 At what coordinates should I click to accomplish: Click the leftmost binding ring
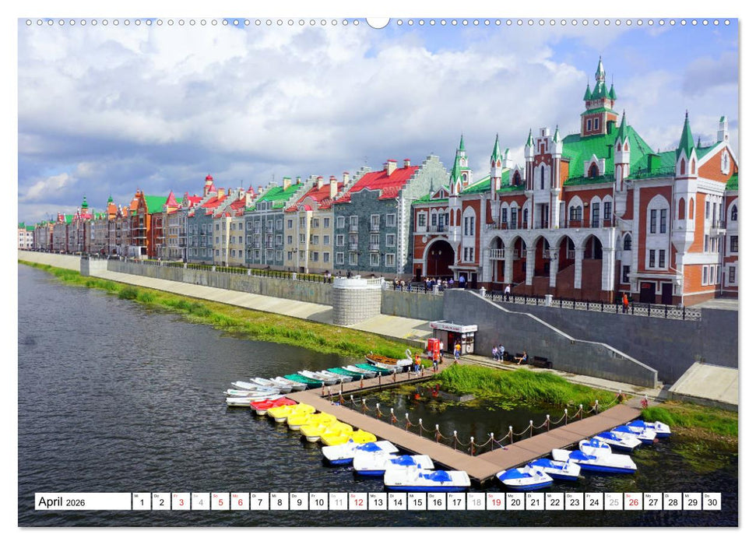(30, 24)
